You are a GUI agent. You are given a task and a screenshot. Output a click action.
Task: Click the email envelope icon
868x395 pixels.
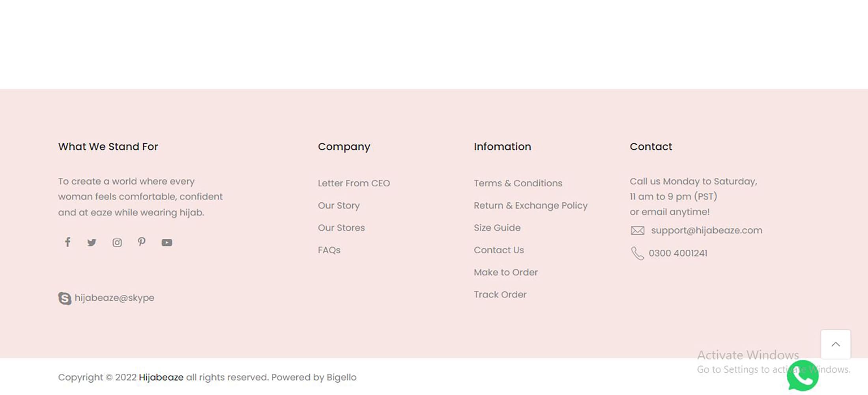(638, 231)
